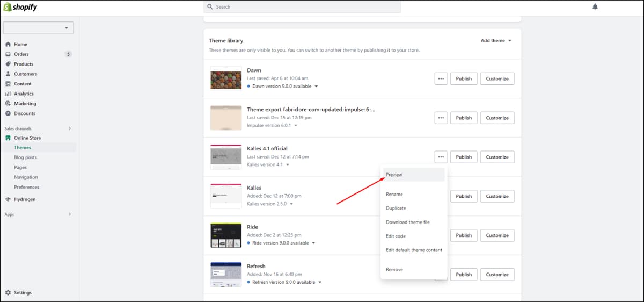The width and height of the screenshot is (644, 302).
Task: Open Discounts badge icon
Action: 8,113
